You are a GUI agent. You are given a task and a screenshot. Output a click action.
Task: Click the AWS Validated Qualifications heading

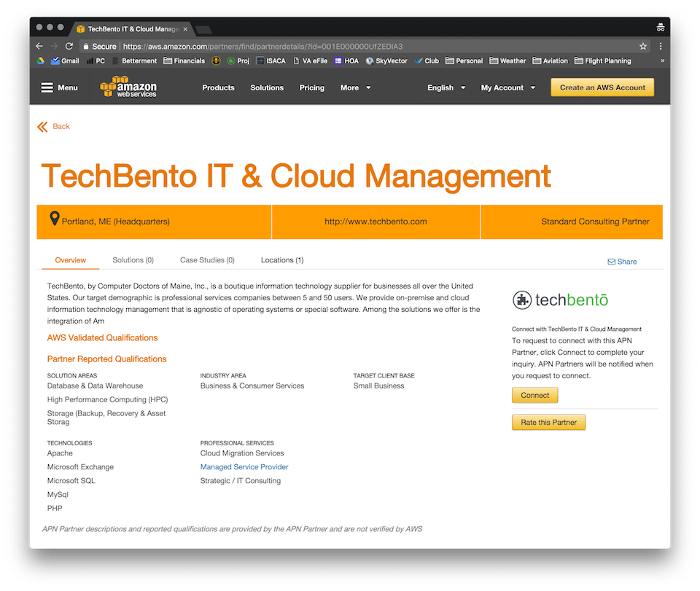[x=102, y=337]
